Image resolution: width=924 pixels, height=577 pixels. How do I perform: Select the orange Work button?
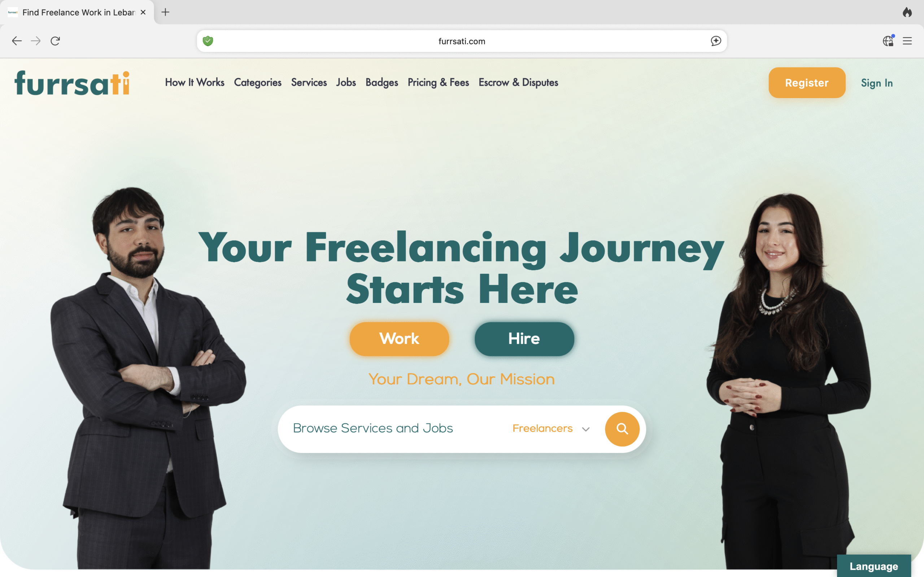click(399, 339)
